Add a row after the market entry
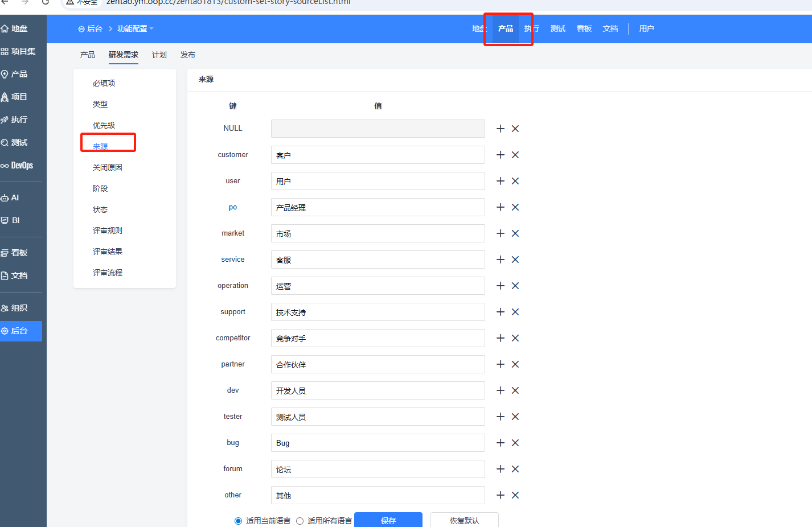 (x=501, y=233)
